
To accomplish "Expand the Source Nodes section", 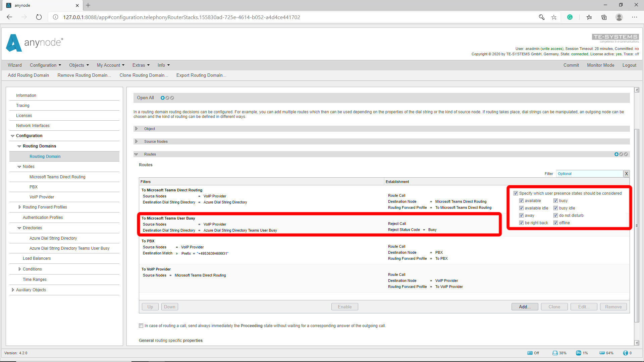I will click(x=137, y=141).
